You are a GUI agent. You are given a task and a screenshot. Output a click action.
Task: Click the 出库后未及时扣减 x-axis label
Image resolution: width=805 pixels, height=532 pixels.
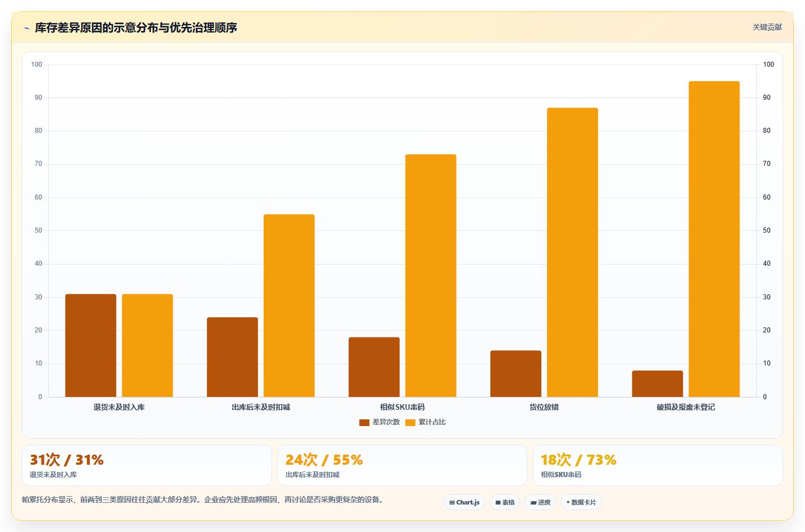coord(261,407)
